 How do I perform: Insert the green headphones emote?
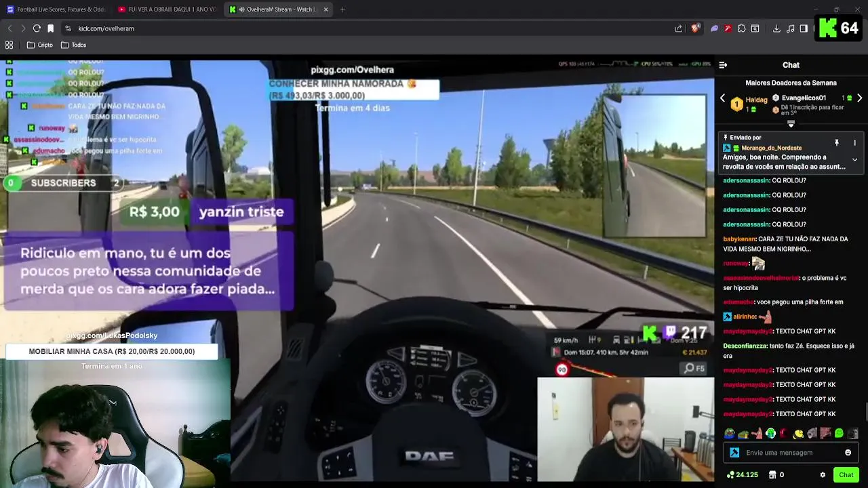click(770, 434)
